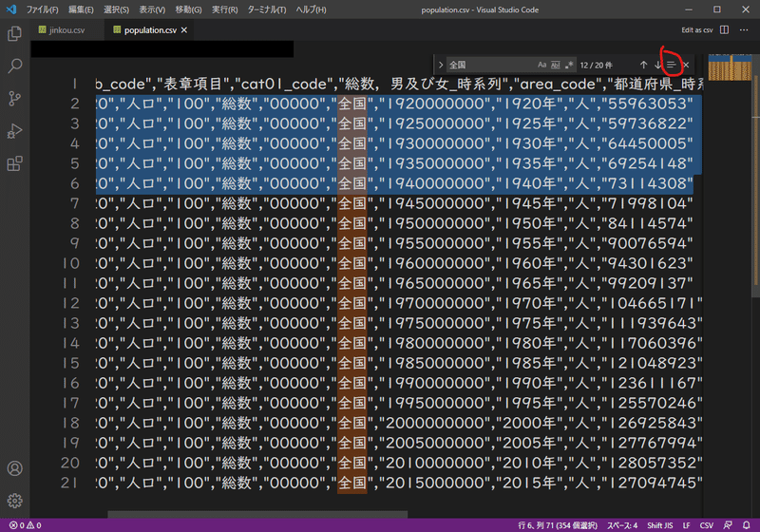Click the value 127094745 on line 21
The image size is (760, 532).
652,483
